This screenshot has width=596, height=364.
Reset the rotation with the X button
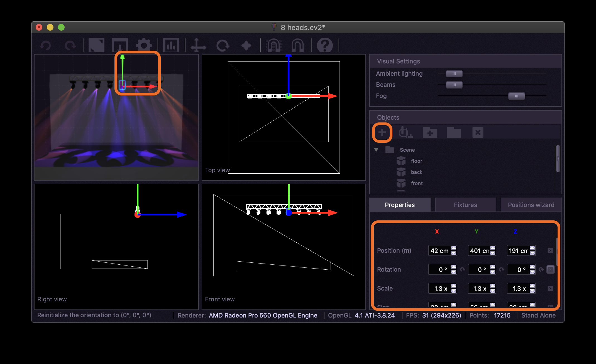tap(550, 269)
